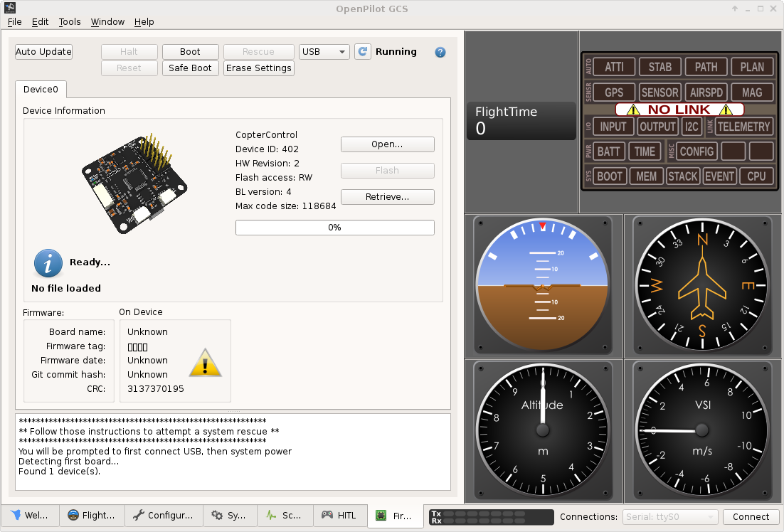Click the INPUT system health indicator

click(x=613, y=127)
